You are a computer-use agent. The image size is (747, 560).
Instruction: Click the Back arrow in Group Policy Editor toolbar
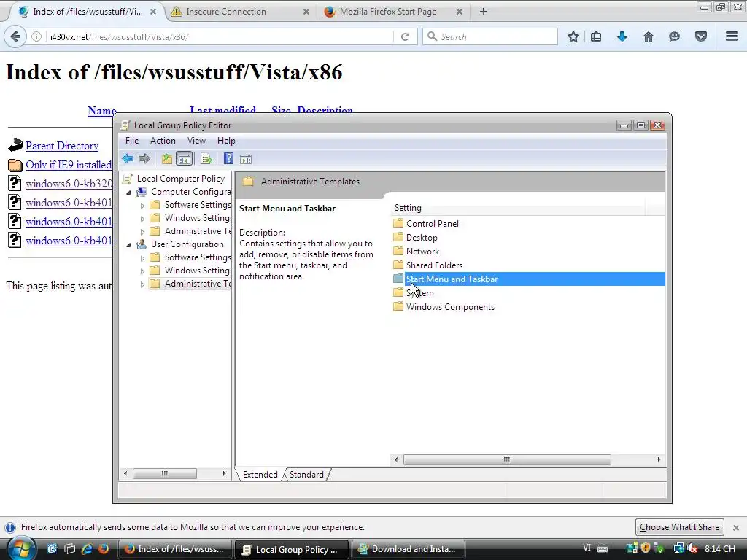coord(128,158)
